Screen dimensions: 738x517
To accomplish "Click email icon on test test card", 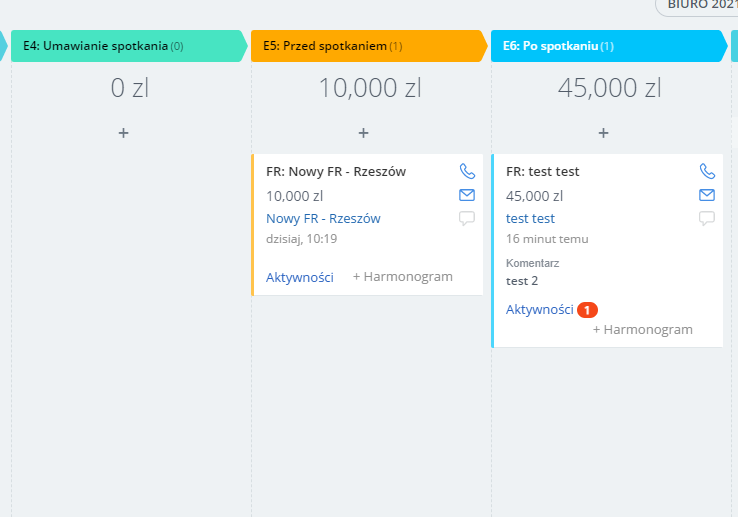I will tap(707, 195).
